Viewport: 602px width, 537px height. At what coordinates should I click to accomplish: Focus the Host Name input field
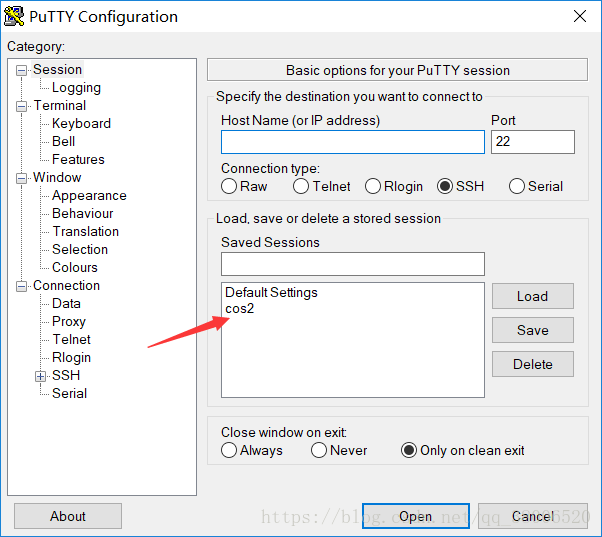[352, 142]
